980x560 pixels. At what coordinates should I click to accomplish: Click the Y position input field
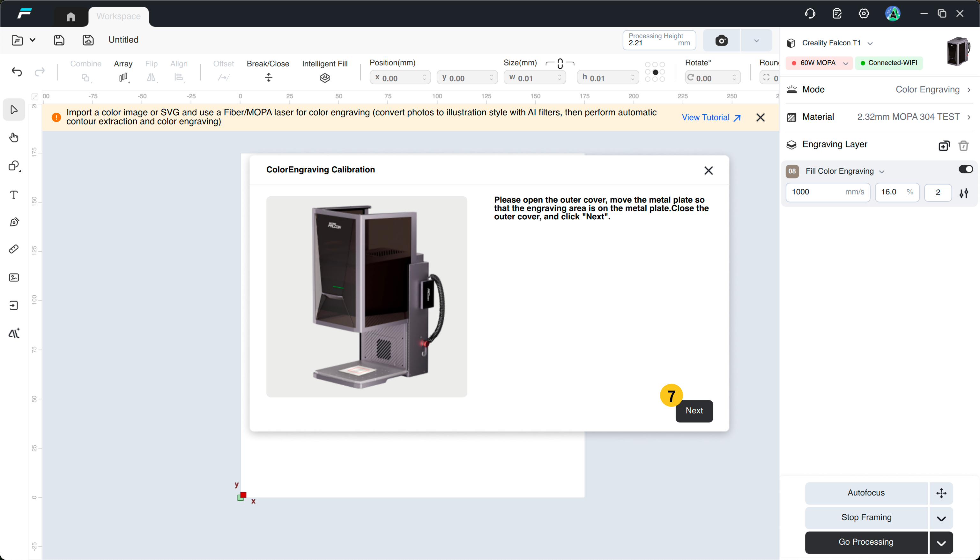(467, 78)
